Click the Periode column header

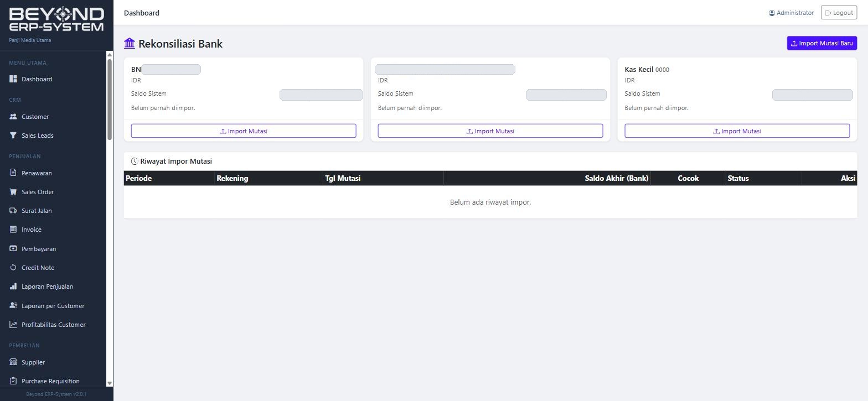coord(169,178)
